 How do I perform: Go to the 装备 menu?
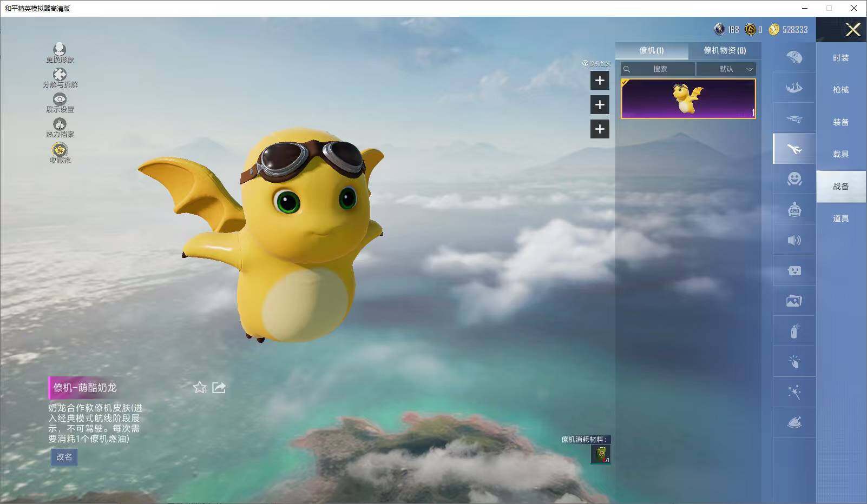point(840,122)
